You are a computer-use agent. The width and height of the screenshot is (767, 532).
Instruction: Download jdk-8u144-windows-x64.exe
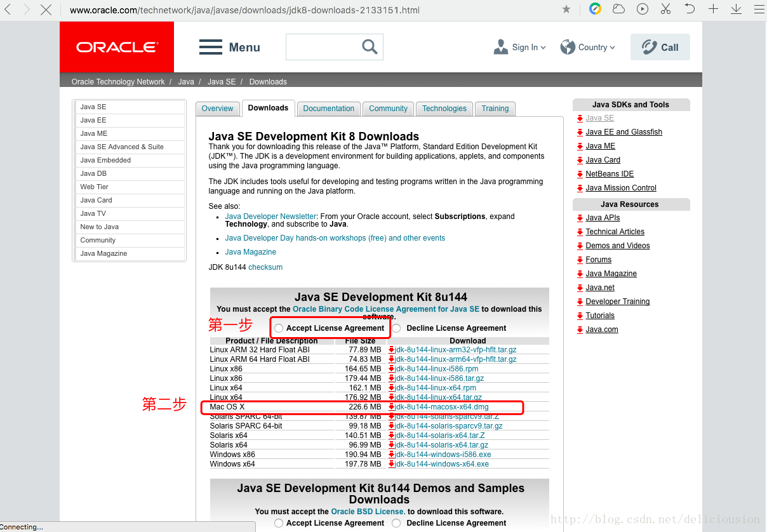click(442, 464)
